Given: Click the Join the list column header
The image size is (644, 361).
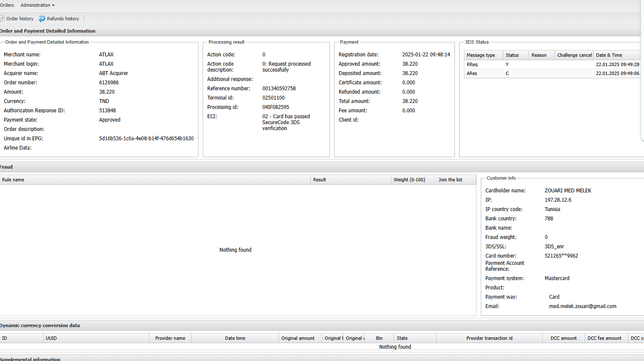Looking at the screenshot, I should click(450, 180).
